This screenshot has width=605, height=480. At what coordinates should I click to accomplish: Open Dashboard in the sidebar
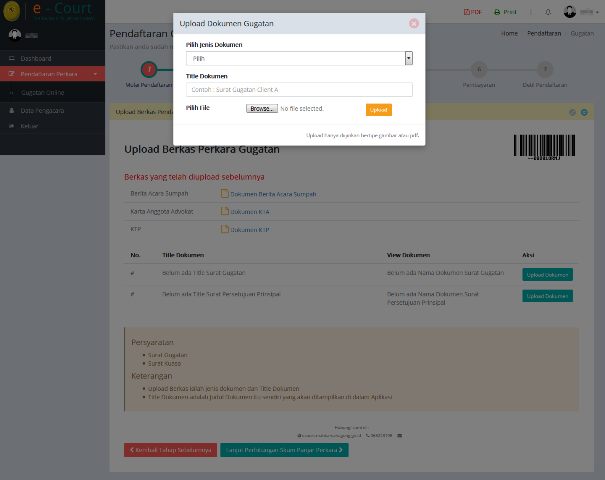(36, 60)
